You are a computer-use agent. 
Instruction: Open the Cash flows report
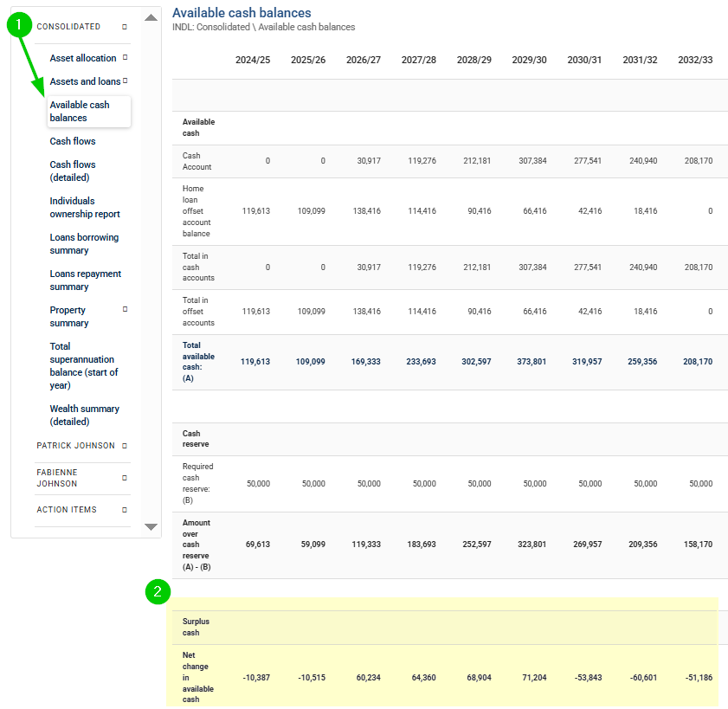[73, 141]
